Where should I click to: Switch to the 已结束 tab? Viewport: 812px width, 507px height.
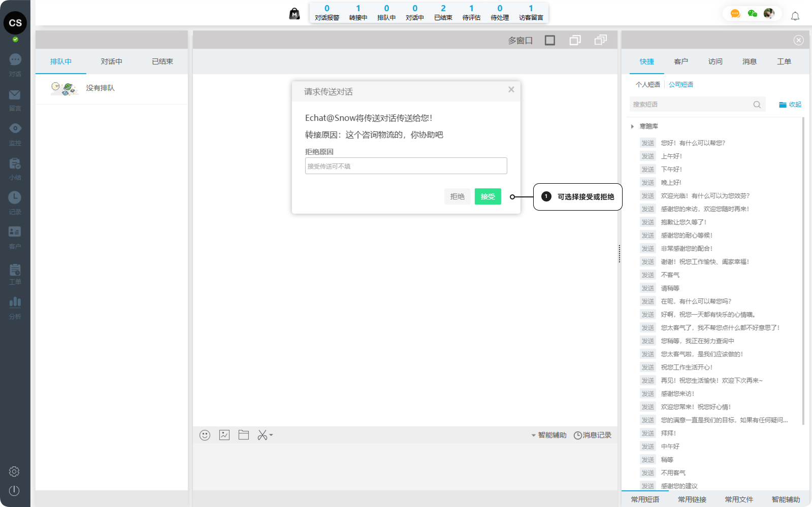[163, 61]
